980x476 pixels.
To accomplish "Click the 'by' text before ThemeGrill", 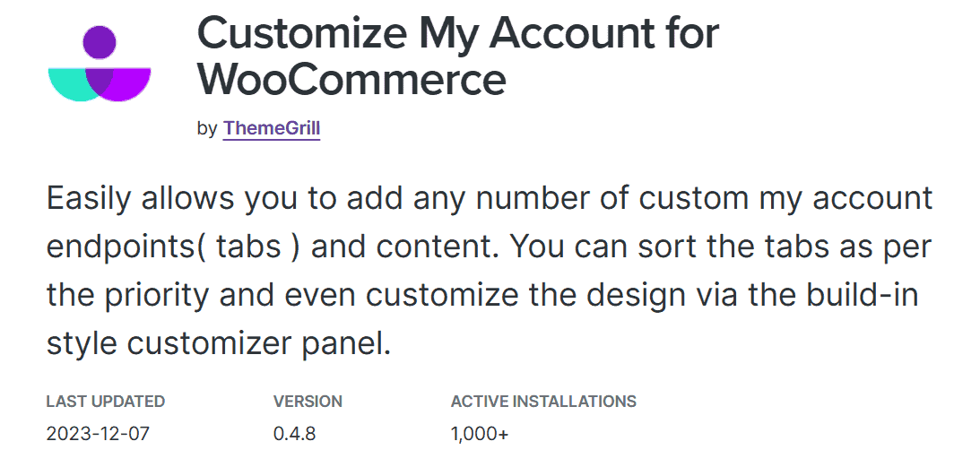I will coord(206,128).
